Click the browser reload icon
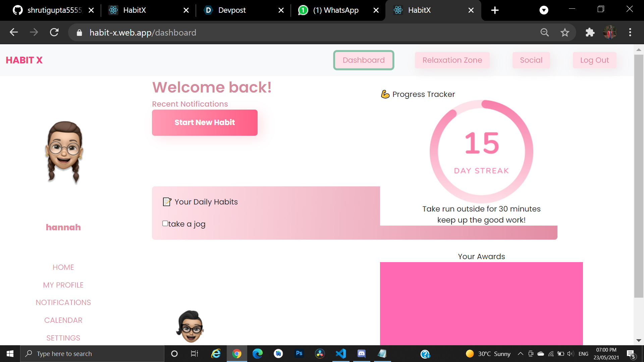Screen dimensions: 644x362 [x=54, y=33]
